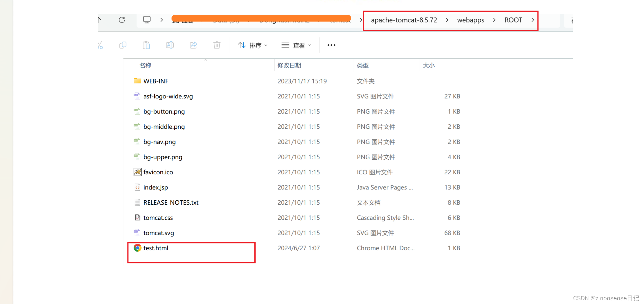
Task: Click the This PC monitor icon in breadcrumb
Action: (147, 20)
